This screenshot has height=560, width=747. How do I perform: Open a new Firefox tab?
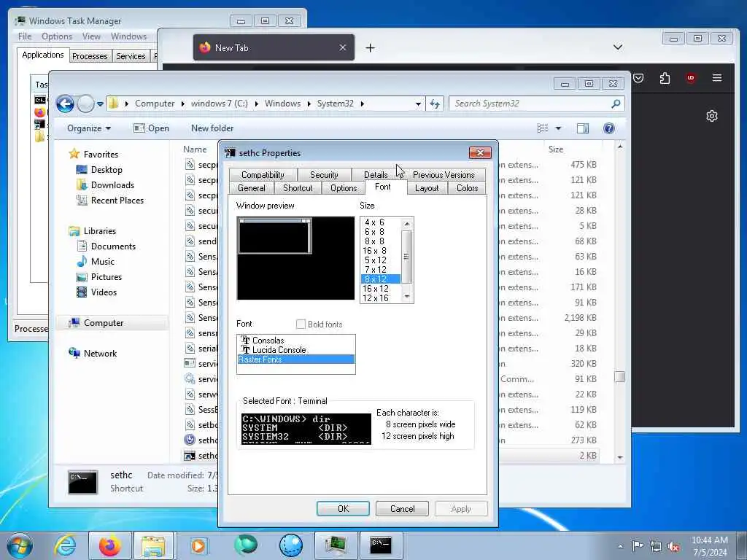pyautogui.click(x=370, y=47)
